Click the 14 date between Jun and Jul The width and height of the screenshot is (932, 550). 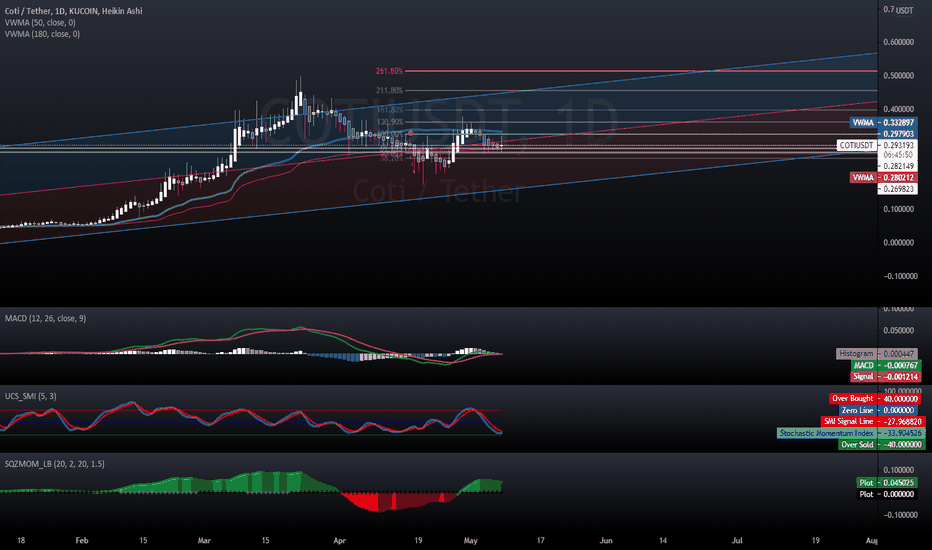tap(663, 540)
